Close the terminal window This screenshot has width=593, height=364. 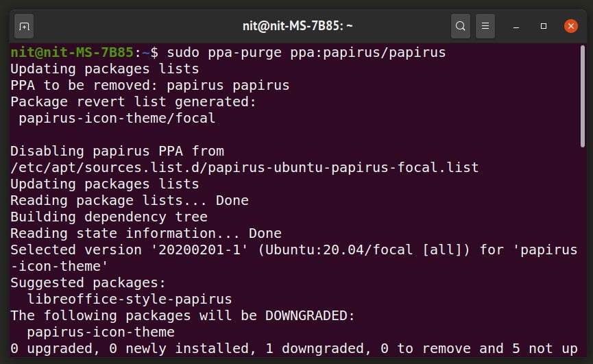570,26
